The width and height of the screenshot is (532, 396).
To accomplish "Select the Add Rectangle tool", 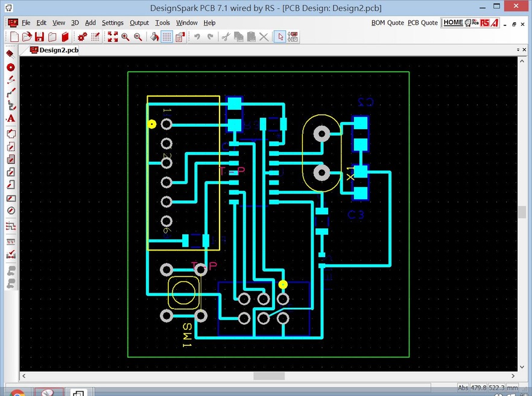I will click(x=10, y=197).
